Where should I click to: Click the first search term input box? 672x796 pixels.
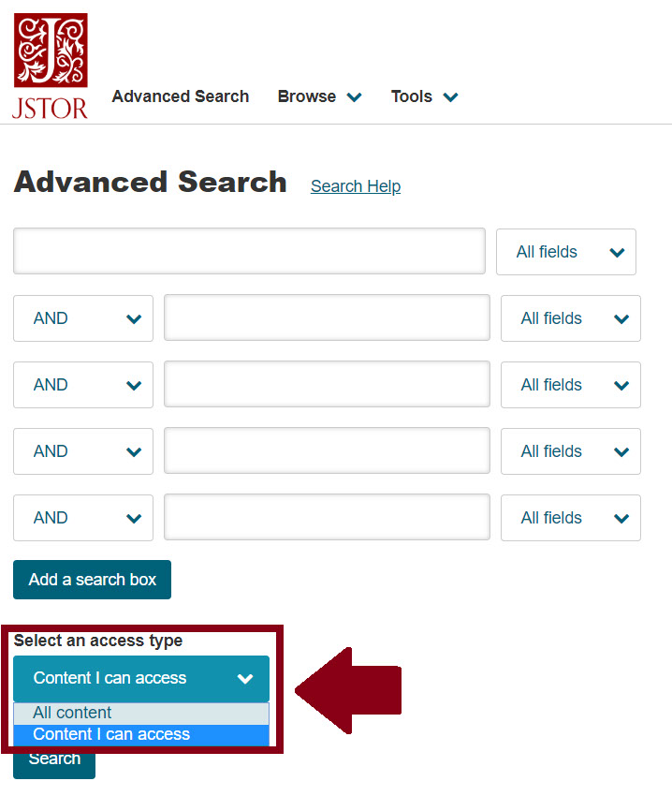[x=249, y=251]
